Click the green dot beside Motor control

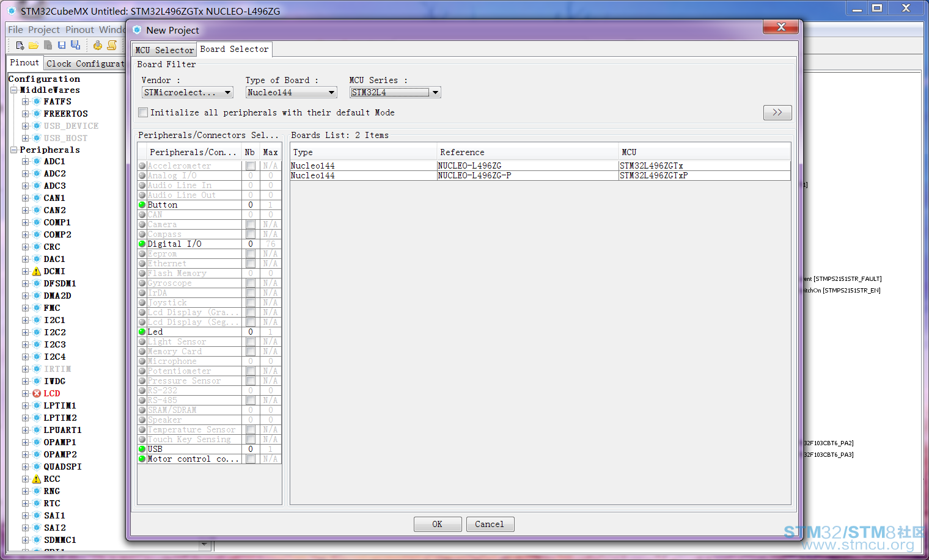tap(142, 459)
